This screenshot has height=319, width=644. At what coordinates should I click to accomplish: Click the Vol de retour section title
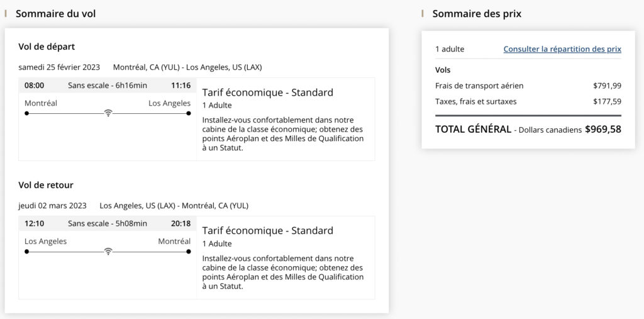tap(46, 185)
